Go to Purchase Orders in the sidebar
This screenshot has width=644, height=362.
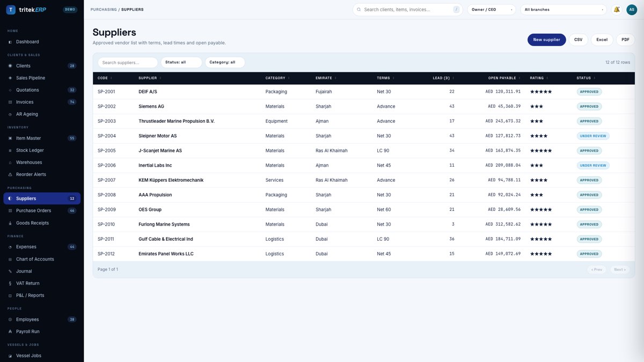pyautogui.click(x=42, y=211)
